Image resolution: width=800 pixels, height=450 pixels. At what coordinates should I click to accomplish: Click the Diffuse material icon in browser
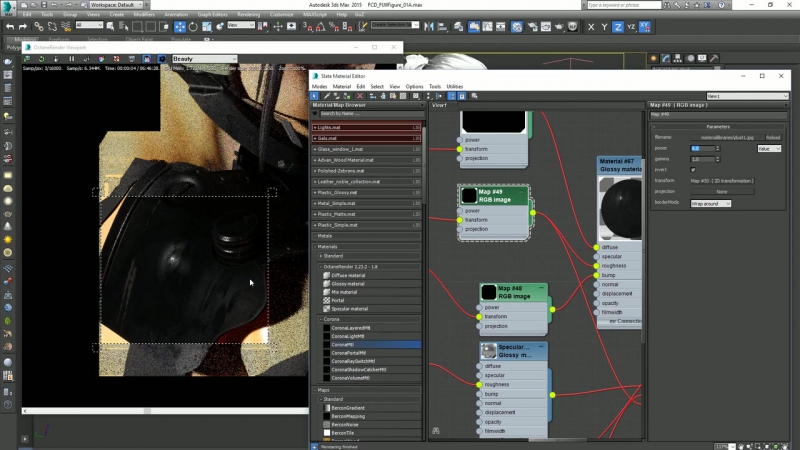[x=326, y=275]
